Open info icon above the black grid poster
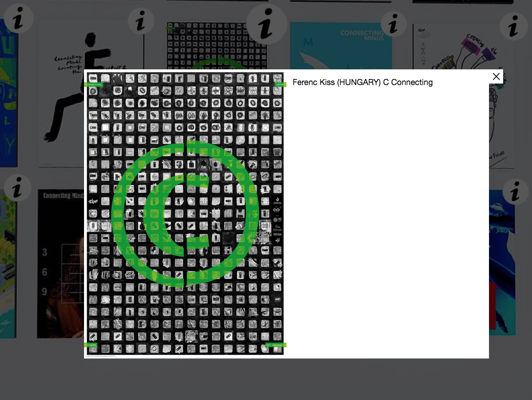This screenshot has width=532, height=400. click(x=266, y=24)
